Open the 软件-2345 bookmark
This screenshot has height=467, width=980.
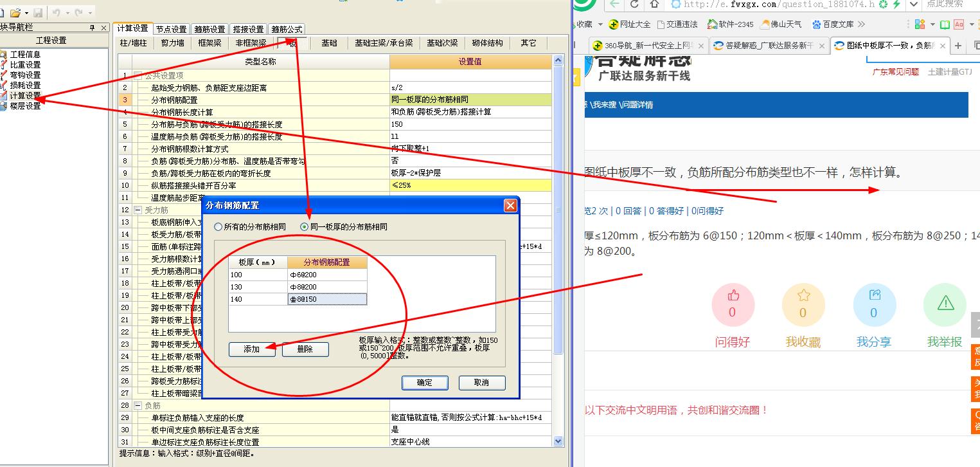pos(730,24)
